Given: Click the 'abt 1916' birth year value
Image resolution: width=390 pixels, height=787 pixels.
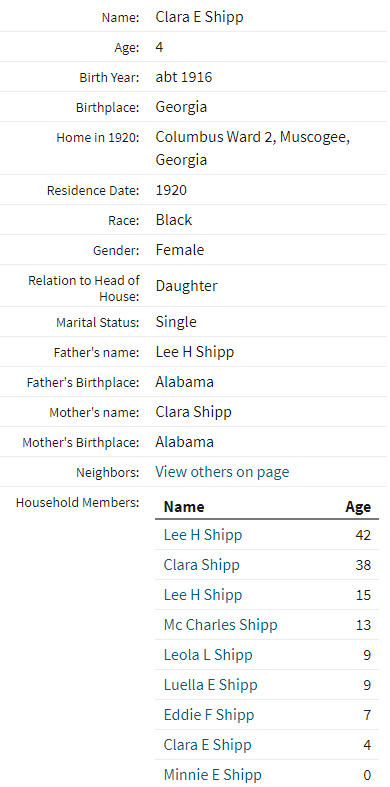Looking at the screenshot, I should pos(184,77).
